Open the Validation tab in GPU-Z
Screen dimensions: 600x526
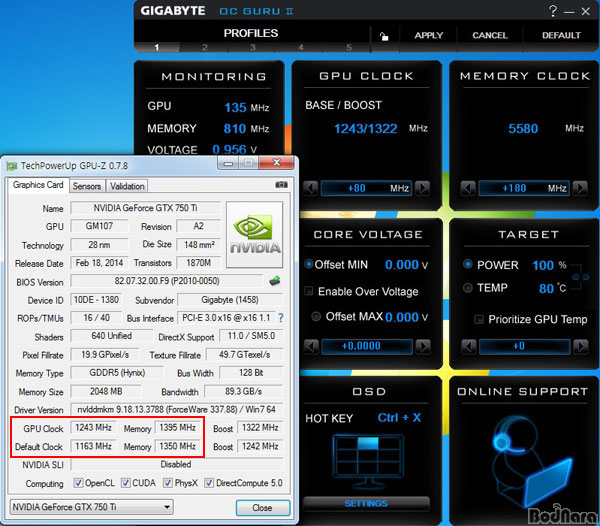pyautogui.click(x=127, y=186)
